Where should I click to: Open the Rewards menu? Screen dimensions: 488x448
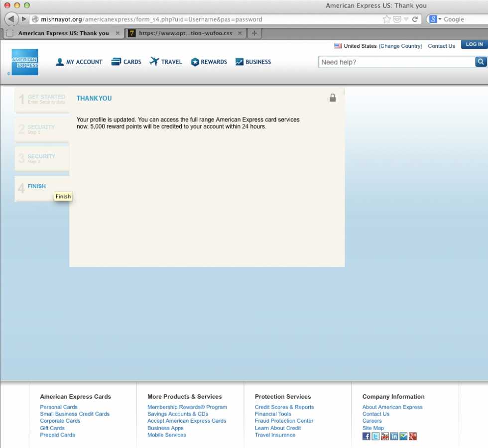(x=209, y=62)
